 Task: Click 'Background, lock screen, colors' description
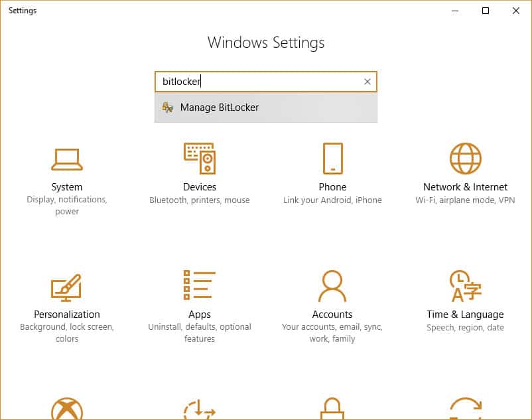coord(67,333)
